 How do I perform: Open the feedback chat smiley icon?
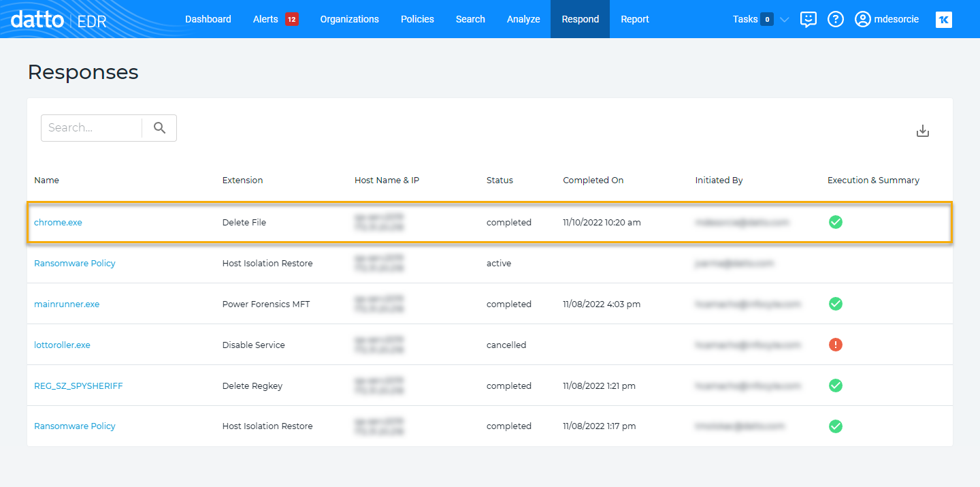(x=808, y=19)
